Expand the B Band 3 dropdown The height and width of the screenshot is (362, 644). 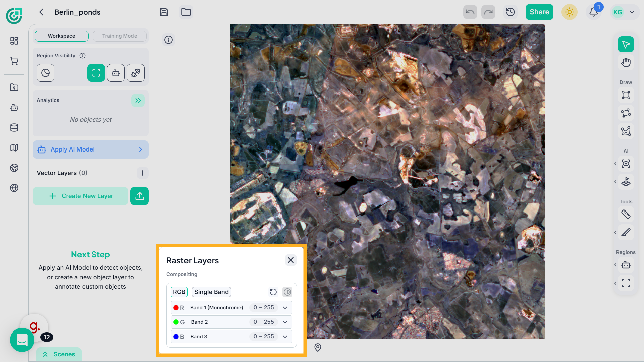(285, 337)
